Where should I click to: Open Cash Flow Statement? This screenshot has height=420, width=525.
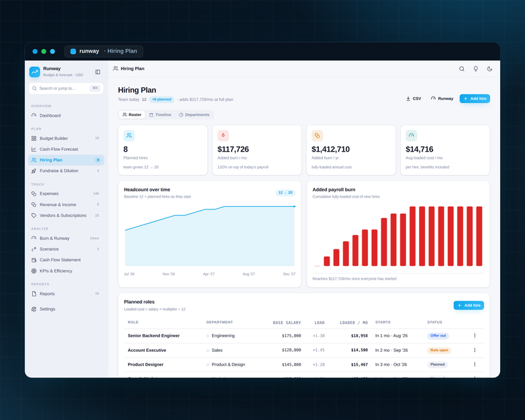coord(66,260)
